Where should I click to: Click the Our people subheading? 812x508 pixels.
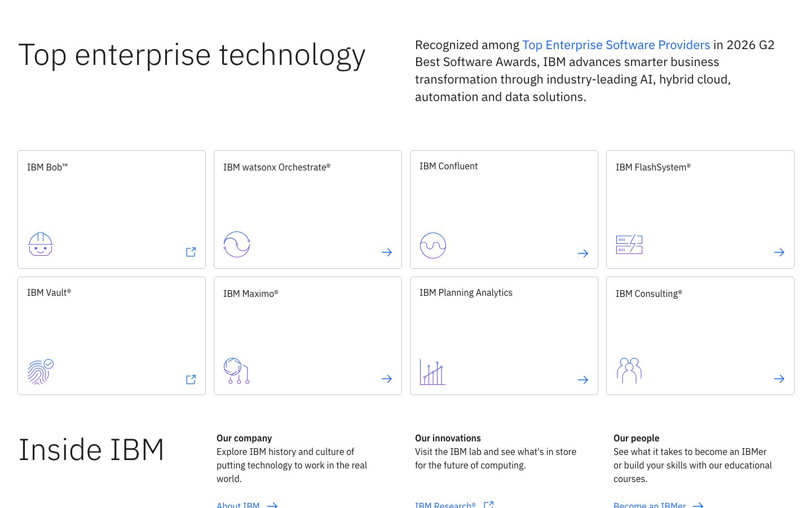click(x=636, y=438)
